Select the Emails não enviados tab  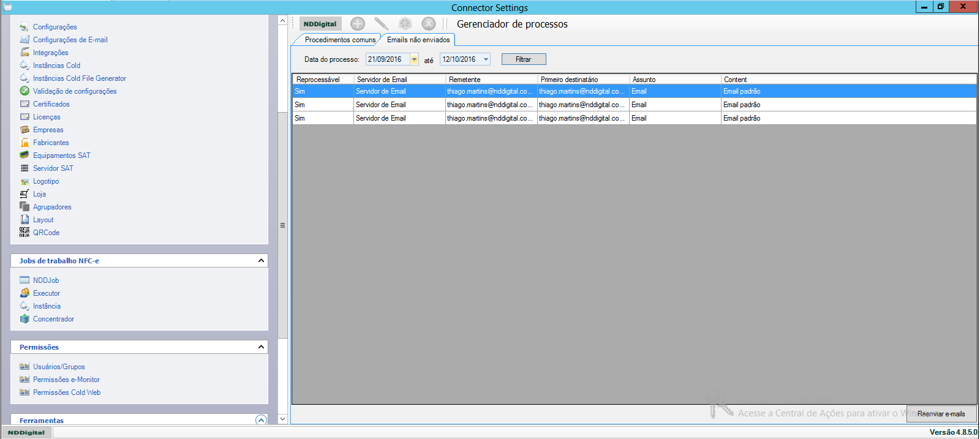pyautogui.click(x=418, y=40)
